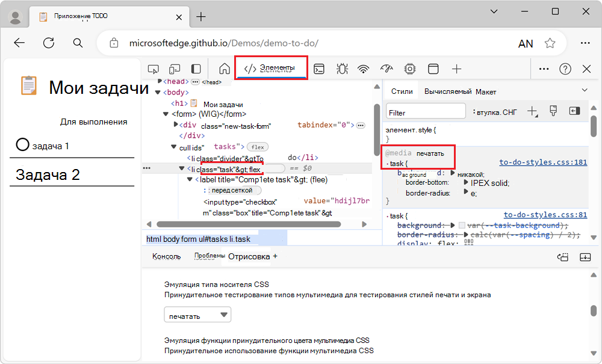Open the read aloud AN button
The width and height of the screenshot is (602, 364).
coord(526,44)
